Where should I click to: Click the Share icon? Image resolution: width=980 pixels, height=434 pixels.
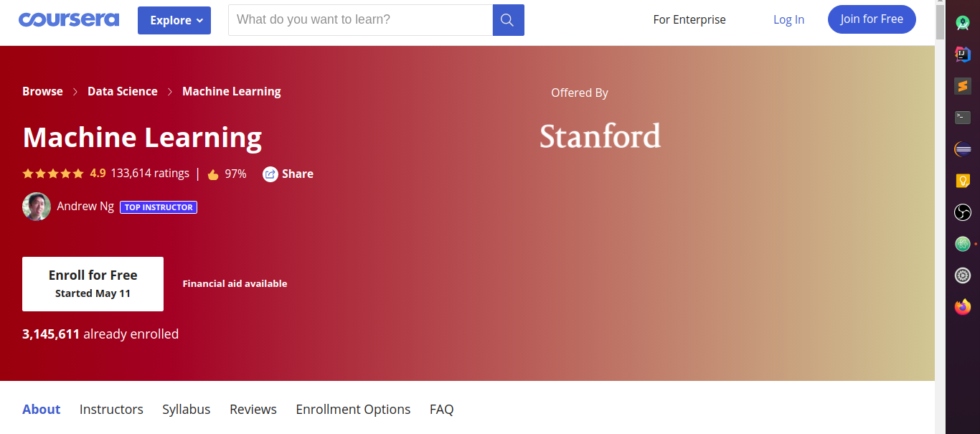pyautogui.click(x=270, y=174)
